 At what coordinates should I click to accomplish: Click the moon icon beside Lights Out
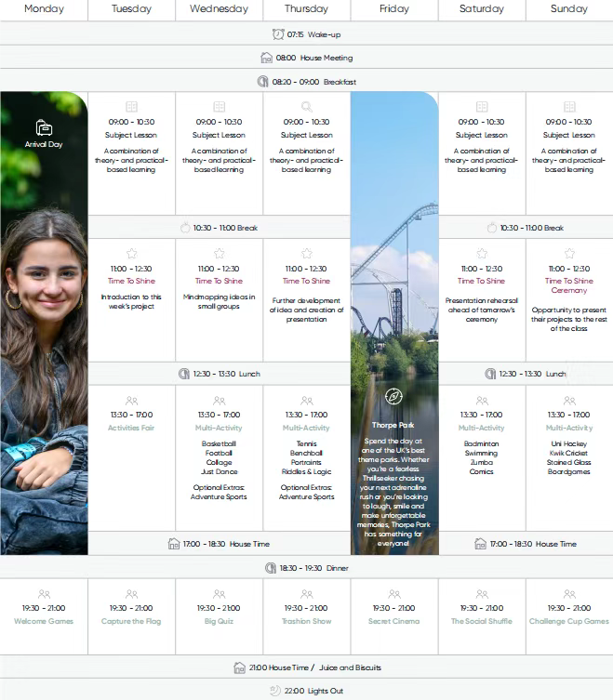[274, 691]
